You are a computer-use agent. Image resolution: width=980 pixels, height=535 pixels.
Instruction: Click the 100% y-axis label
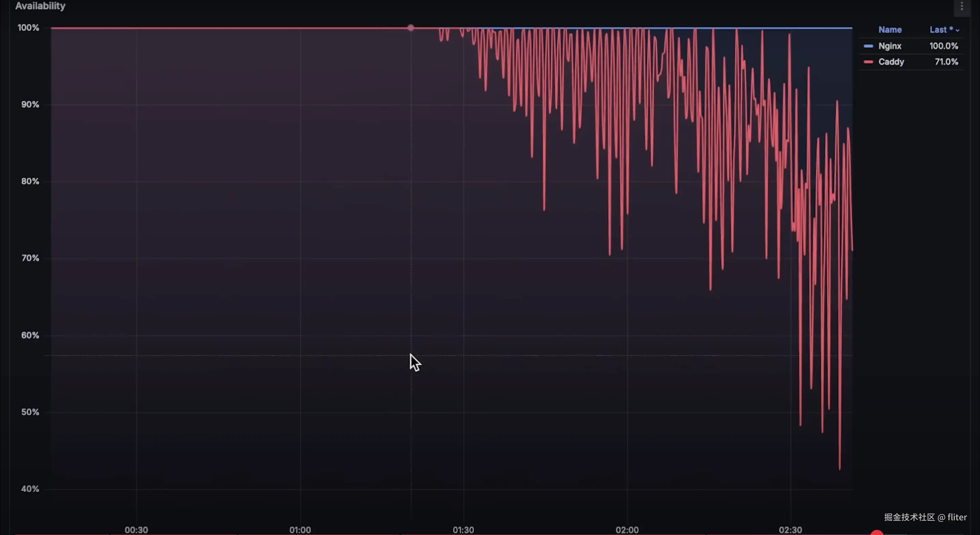point(29,28)
